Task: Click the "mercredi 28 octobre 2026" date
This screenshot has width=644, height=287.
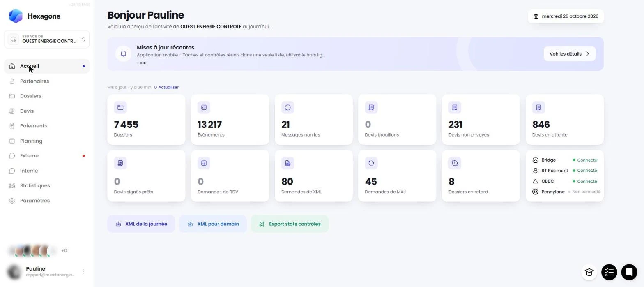Action: point(570,16)
